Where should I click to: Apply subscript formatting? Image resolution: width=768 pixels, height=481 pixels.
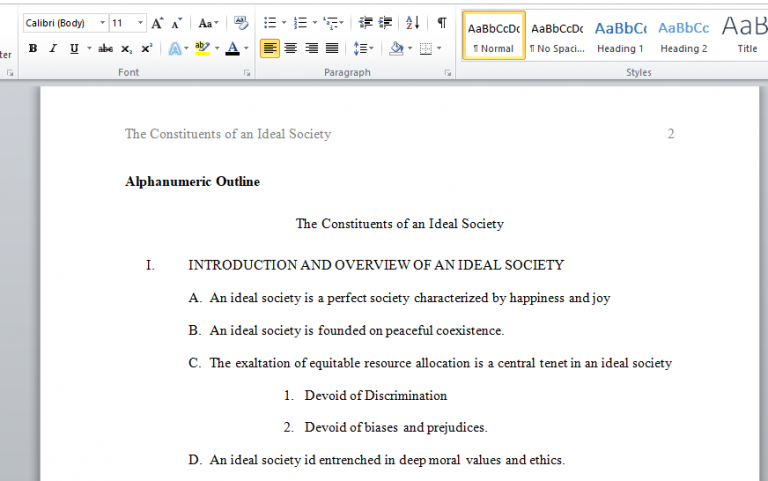pyautogui.click(x=127, y=48)
